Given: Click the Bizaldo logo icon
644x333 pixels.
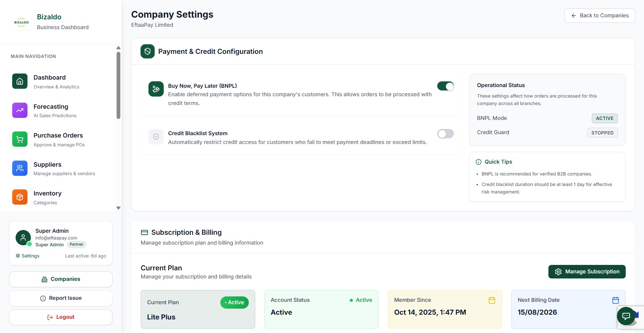Looking at the screenshot, I should 21,22.
